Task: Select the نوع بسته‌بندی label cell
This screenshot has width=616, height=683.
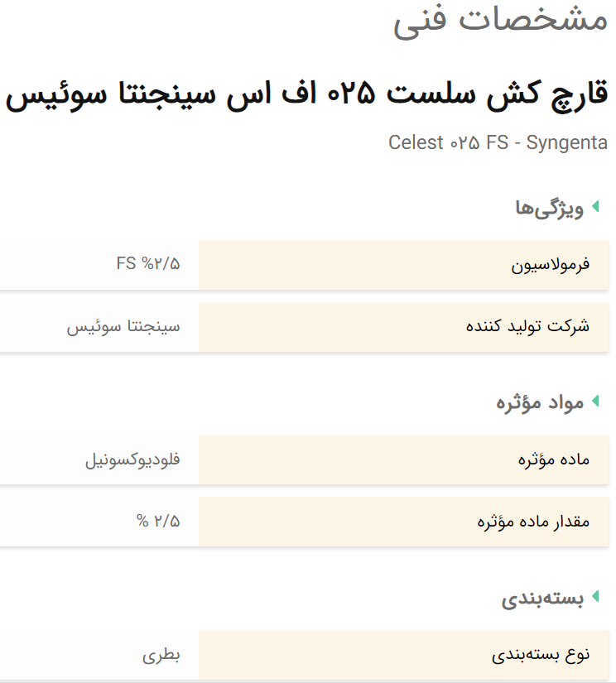Action: tap(403, 655)
